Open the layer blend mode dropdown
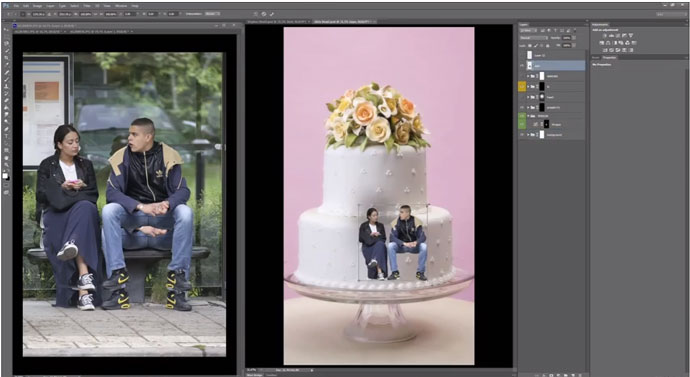 click(x=534, y=38)
